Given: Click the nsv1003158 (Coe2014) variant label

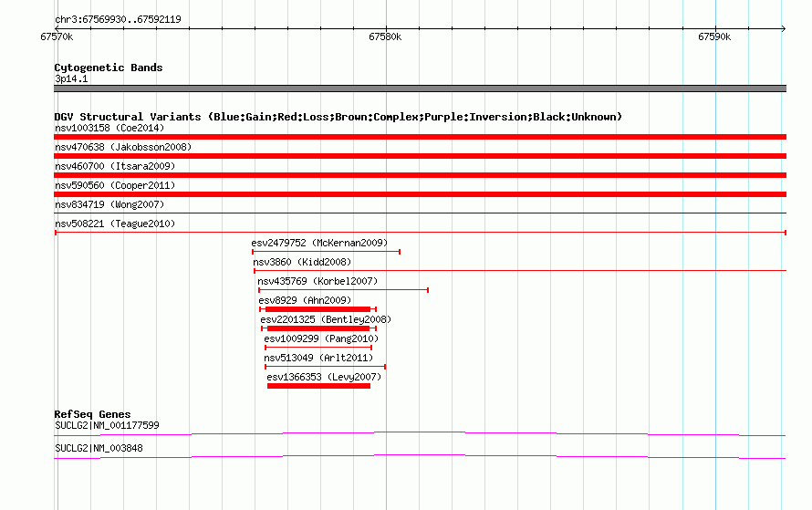Looking at the screenshot, I should (109, 128).
